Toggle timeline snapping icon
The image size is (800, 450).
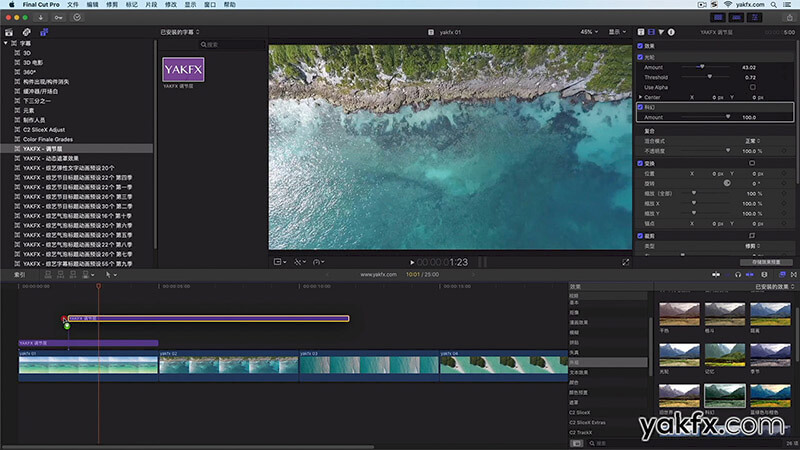[x=749, y=274]
